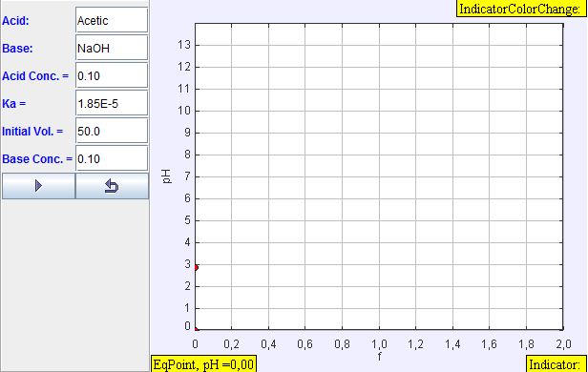This screenshot has width=588, height=372.
Task: Click the Ka = label
Action: 14,103
